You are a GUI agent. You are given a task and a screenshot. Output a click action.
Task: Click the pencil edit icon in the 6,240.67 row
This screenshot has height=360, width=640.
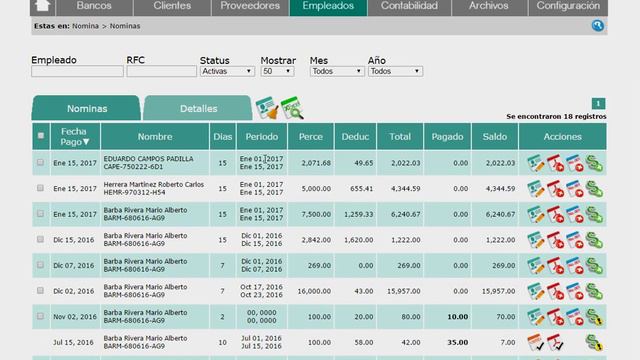536,215
